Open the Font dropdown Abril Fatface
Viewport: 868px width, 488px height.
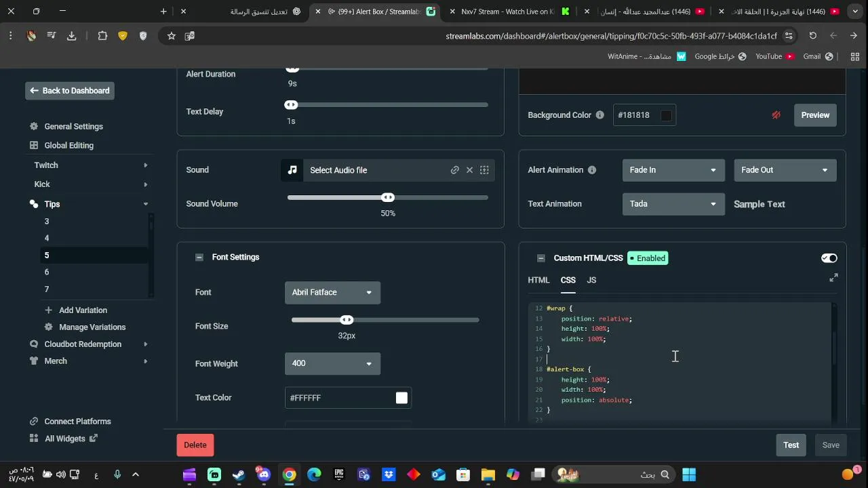[x=332, y=293]
